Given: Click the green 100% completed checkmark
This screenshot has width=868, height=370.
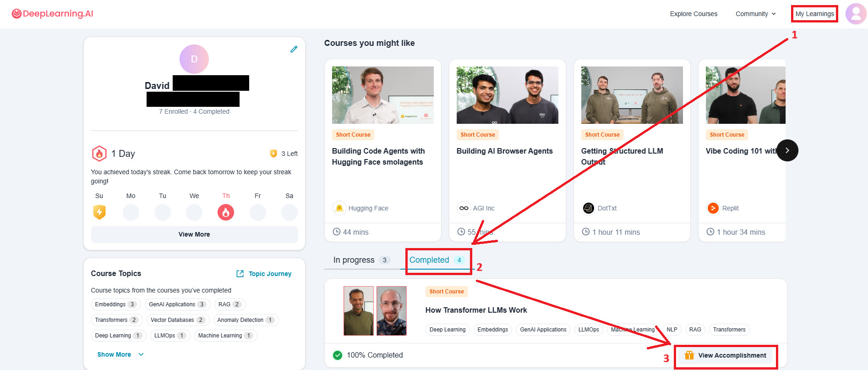Looking at the screenshot, I should 338,355.
